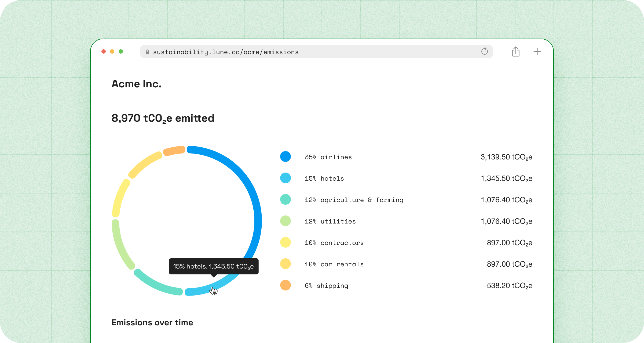Click the green traffic light to expand

(x=121, y=51)
